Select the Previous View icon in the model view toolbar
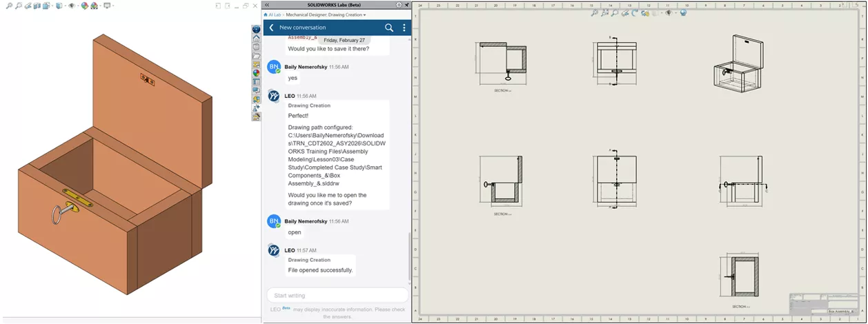The height and width of the screenshot is (324, 868). [x=28, y=6]
